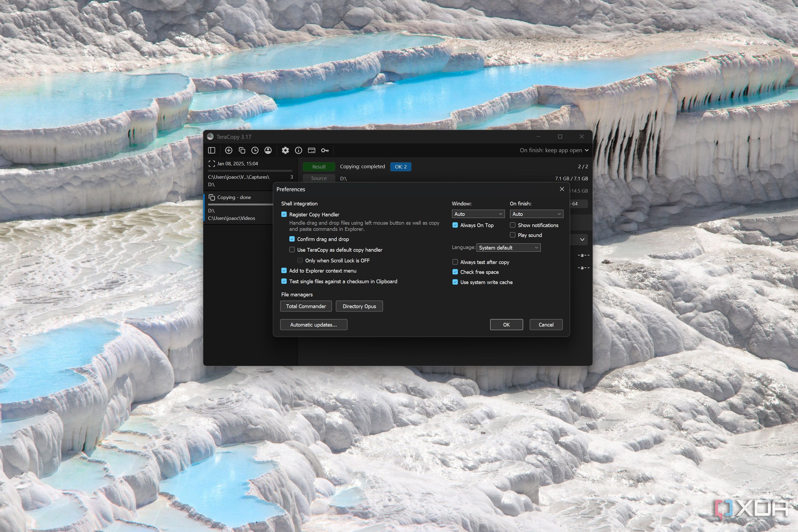Open Automatic updates settings
The image size is (798, 532).
[x=314, y=325]
